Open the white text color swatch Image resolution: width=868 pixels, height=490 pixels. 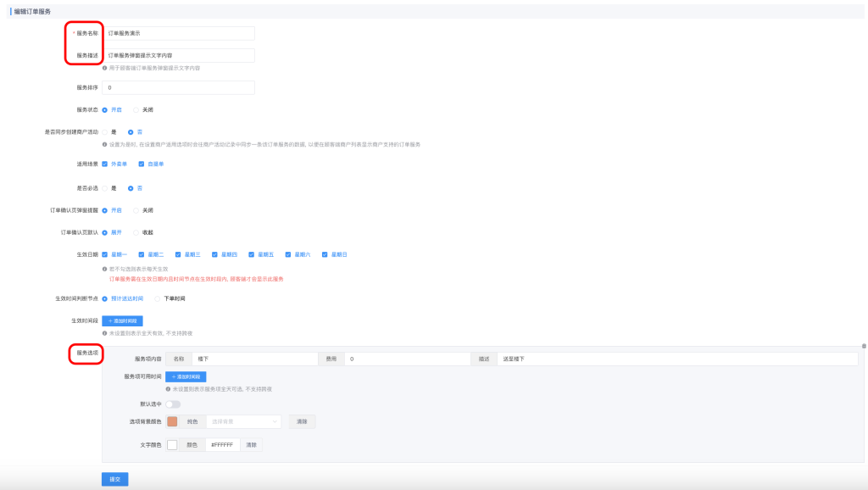(172, 445)
